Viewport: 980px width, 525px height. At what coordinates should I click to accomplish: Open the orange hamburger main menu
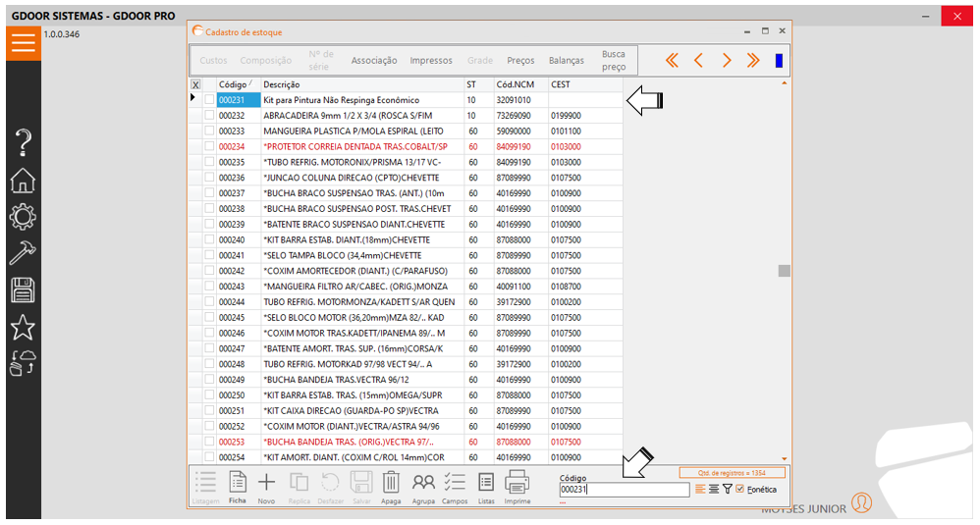tap(24, 43)
